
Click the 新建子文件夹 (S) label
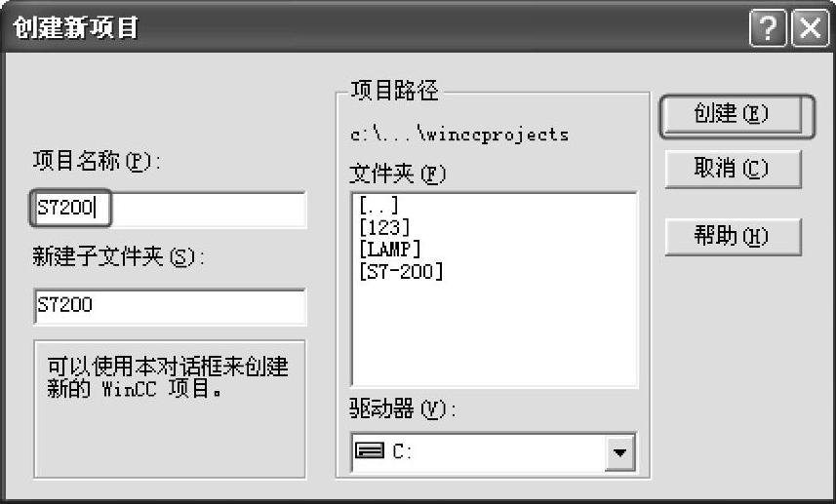116,257
